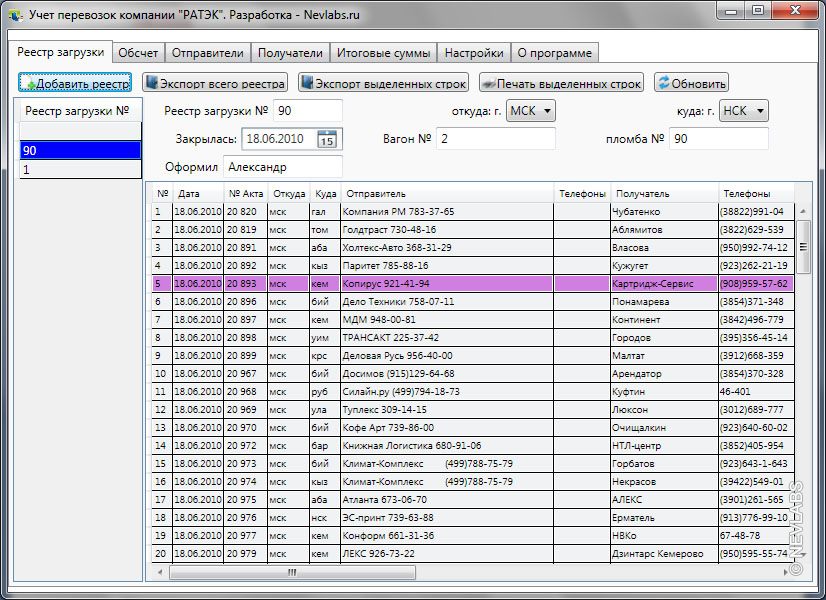
Task: Open the О программе tab
Action: click(554, 53)
